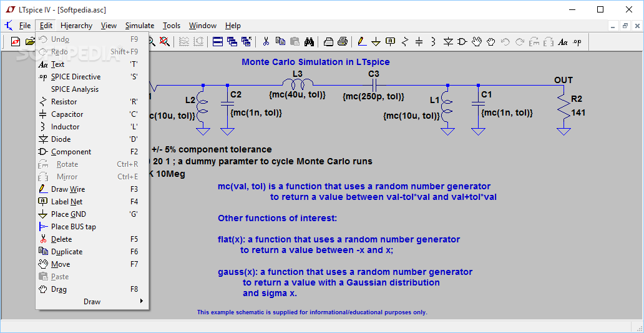The image size is (644, 333).
Task: Click the '{mc(40u, tol)}' value under L3
Action: pos(298,95)
